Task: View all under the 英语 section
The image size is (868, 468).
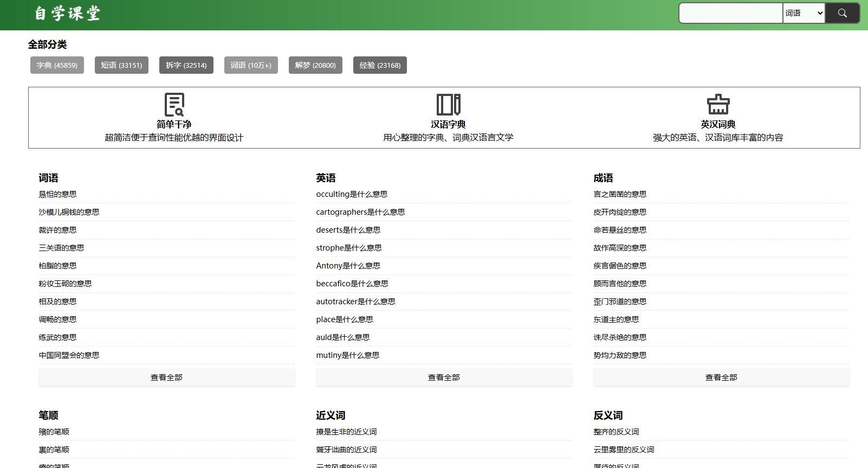Action: pyautogui.click(x=444, y=377)
